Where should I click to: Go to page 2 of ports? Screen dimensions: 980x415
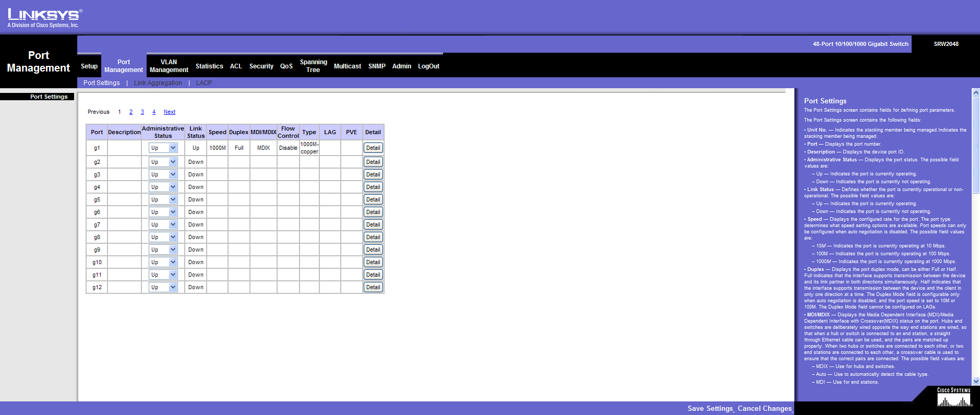pos(131,112)
